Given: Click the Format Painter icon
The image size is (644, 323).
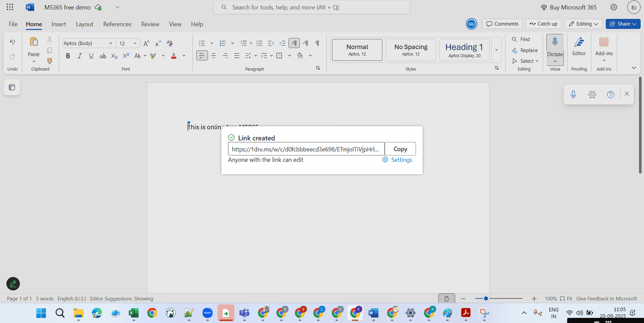Looking at the screenshot, I should [50, 61].
